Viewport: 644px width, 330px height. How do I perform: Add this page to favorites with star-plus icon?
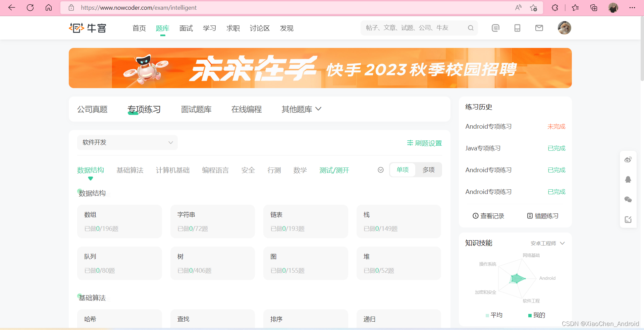534,8
